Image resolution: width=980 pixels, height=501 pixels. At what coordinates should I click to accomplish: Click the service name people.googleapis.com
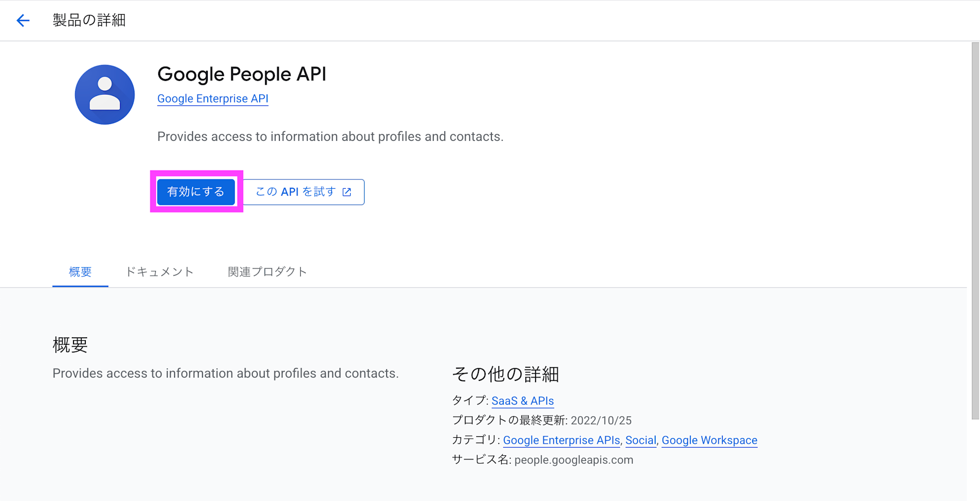(574, 460)
